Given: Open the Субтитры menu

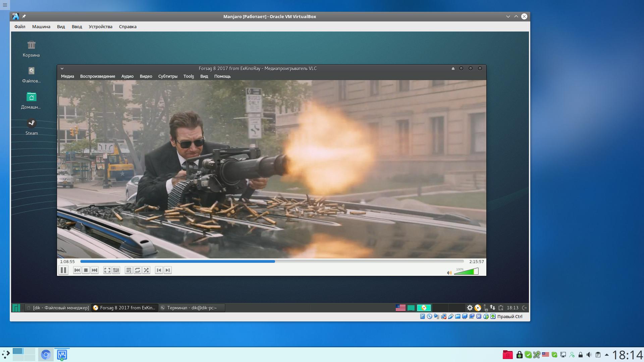Looking at the screenshot, I should [168, 76].
